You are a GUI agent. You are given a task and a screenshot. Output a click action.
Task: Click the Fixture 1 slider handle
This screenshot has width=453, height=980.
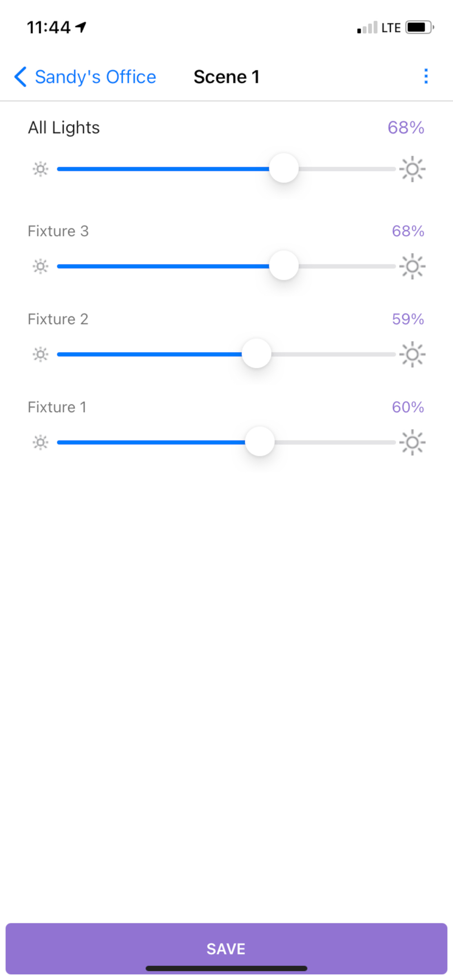tap(260, 441)
